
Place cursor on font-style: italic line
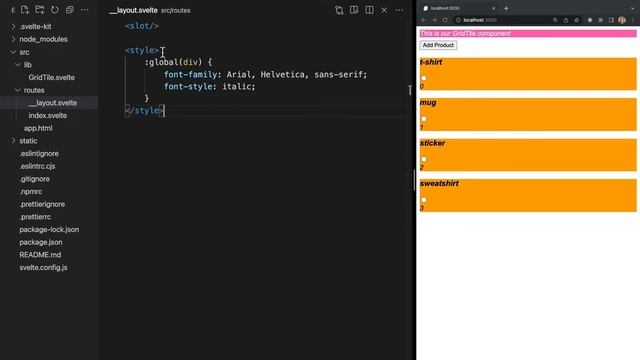click(x=209, y=87)
